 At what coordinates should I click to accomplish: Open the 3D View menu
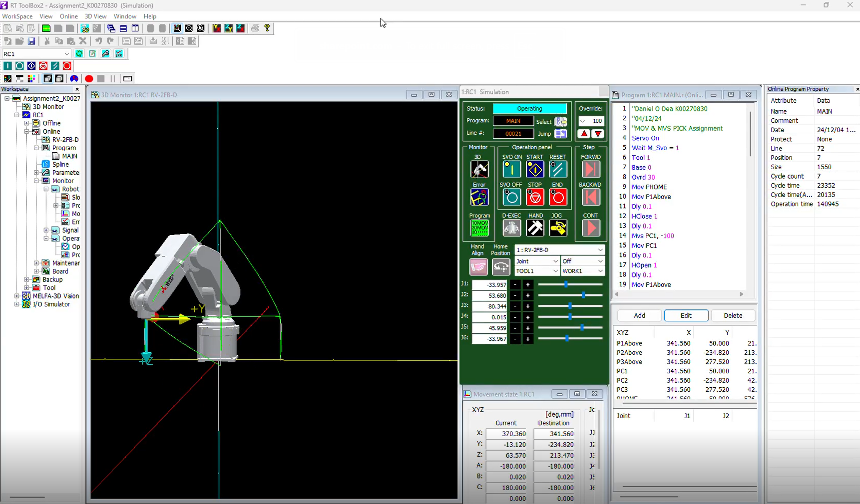(x=95, y=16)
